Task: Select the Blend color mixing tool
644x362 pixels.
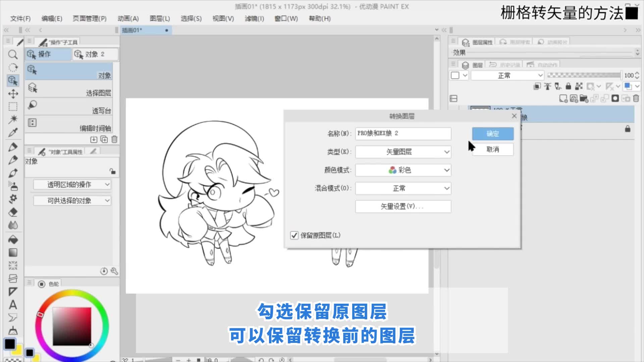Action: [x=13, y=225]
